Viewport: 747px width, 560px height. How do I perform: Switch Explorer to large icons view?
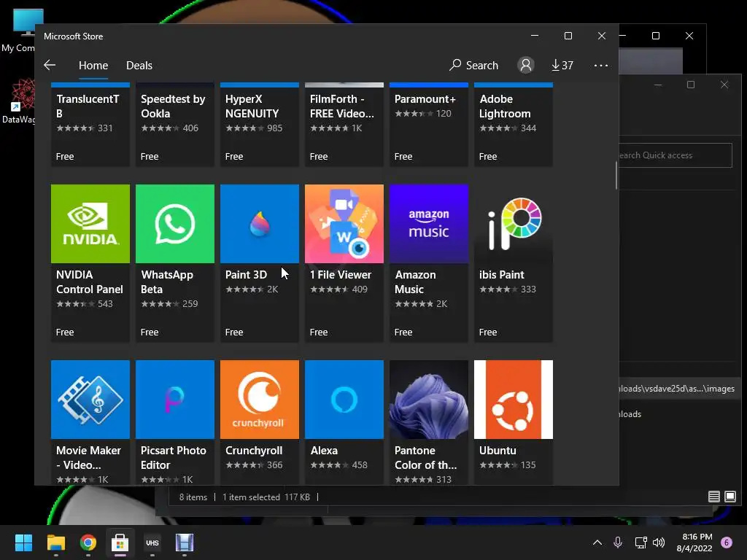729,497
